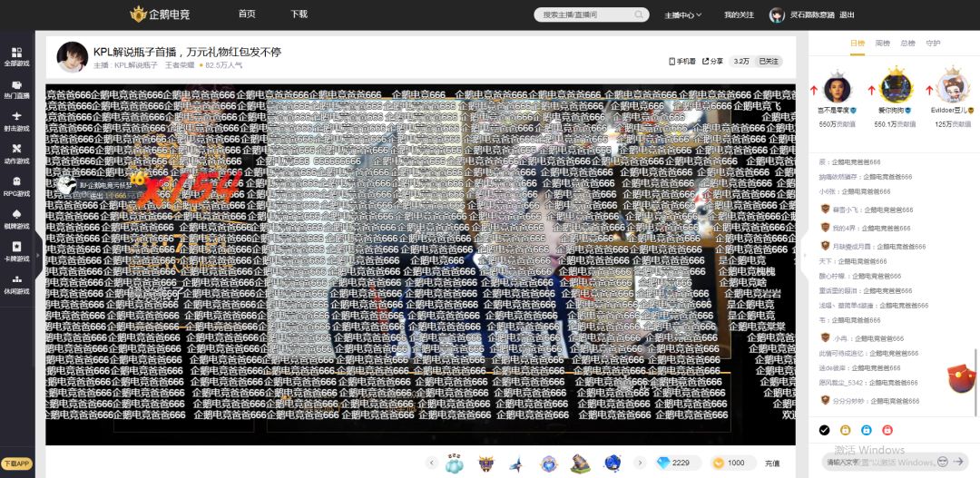Click the streamer avatar beside the stream title
Viewport: 980px width, 478px height.
(73, 57)
